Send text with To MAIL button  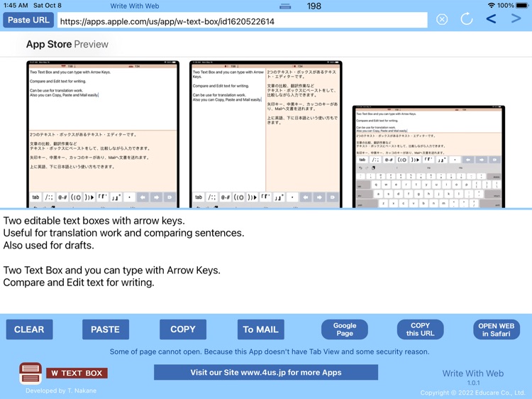[260, 329]
